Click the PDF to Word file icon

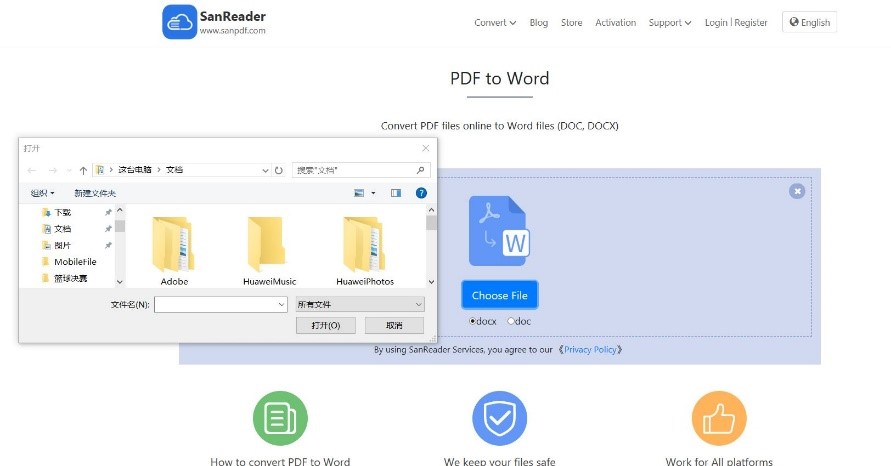click(x=499, y=231)
